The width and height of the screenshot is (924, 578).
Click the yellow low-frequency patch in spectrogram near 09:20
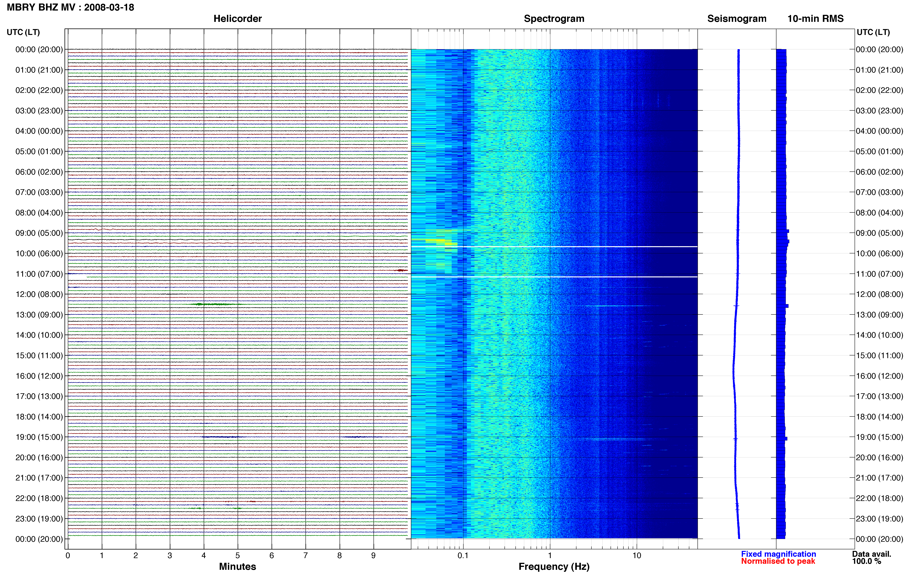tap(441, 242)
